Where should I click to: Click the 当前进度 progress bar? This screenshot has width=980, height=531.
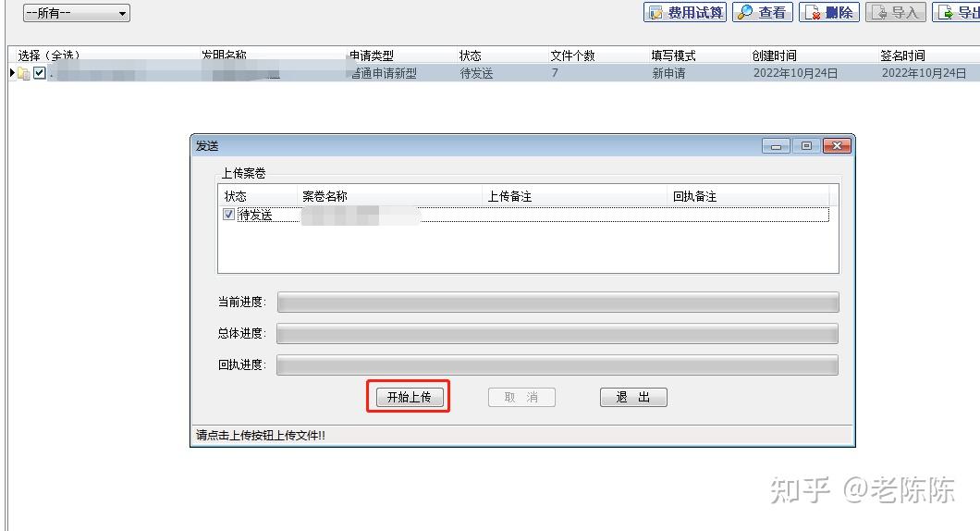pyautogui.click(x=558, y=303)
